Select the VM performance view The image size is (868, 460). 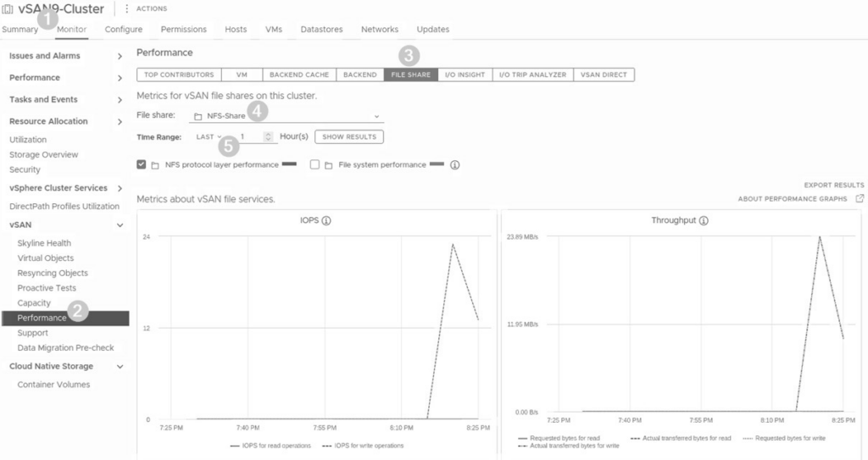(242, 75)
